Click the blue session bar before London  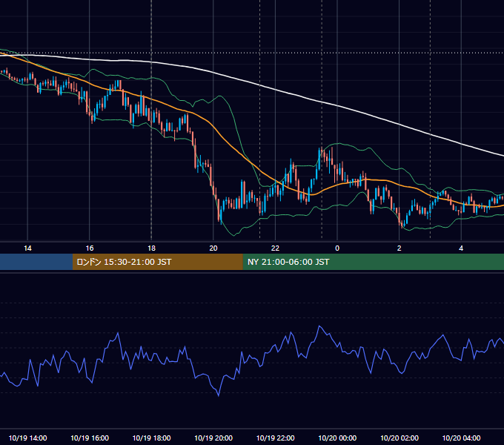[x=36, y=262]
